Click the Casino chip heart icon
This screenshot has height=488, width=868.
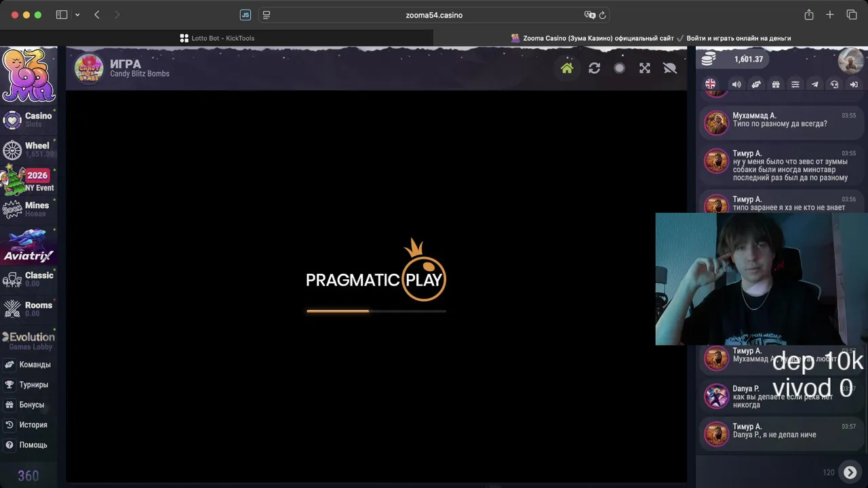(12, 120)
